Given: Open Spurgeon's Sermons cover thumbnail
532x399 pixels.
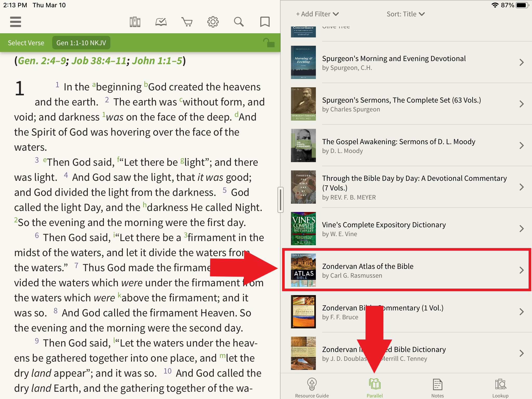Looking at the screenshot, I should (x=303, y=104).
